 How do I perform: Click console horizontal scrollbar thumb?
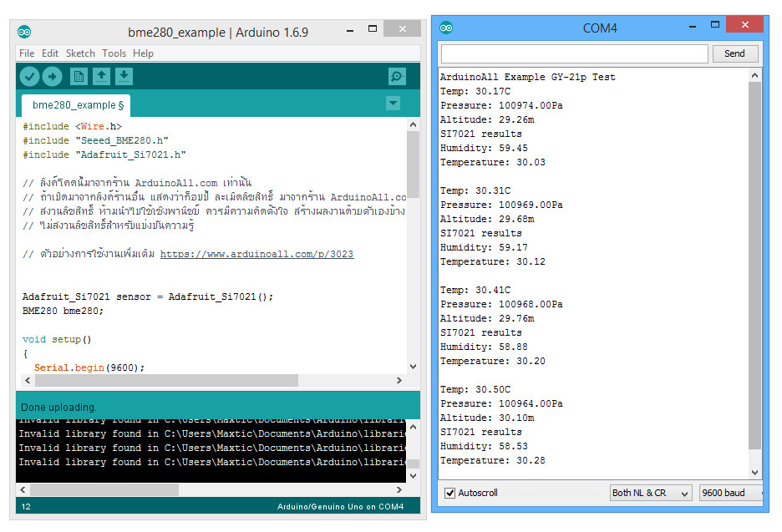point(104,489)
